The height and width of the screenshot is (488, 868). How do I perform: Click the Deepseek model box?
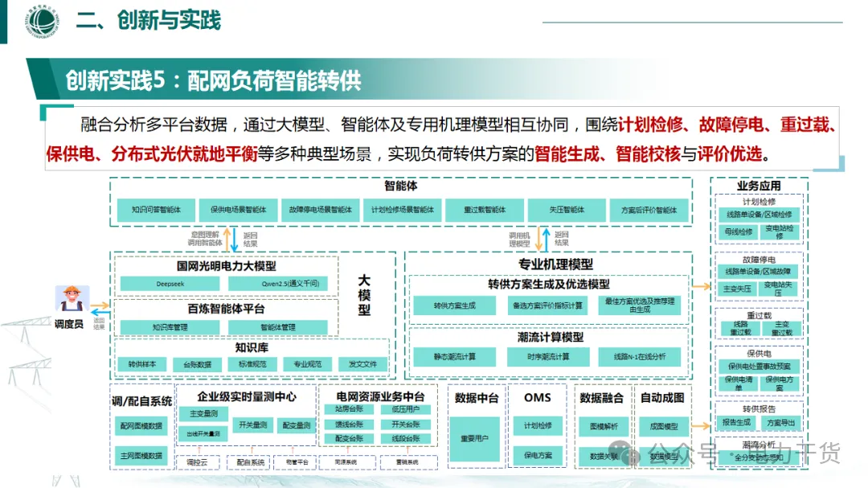click(170, 284)
